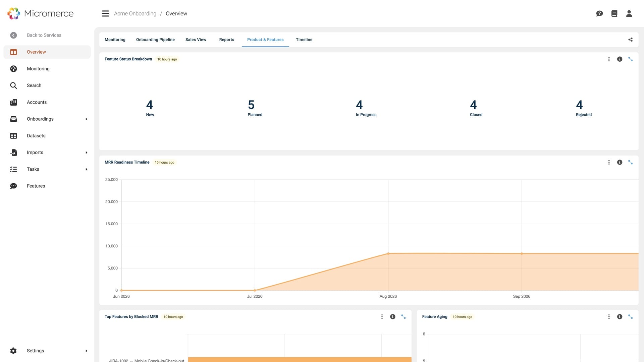This screenshot has height=362, width=644.
Task: Expand the Tasks submenu arrow
Action: click(86, 169)
